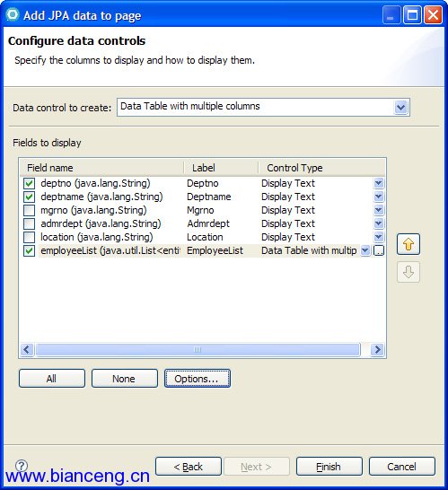Expand control type dropdown for deptno
448x490 pixels.
[379, 183]
